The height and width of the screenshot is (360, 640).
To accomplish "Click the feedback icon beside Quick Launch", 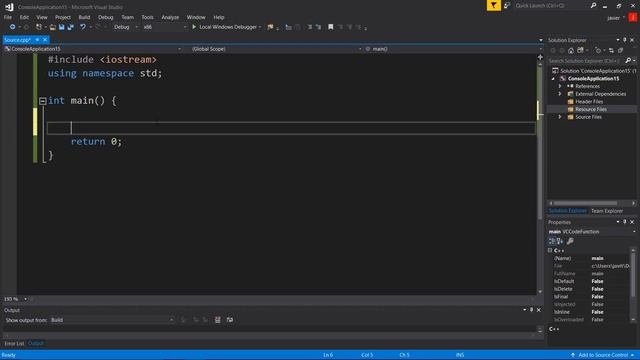I will 507,5.
